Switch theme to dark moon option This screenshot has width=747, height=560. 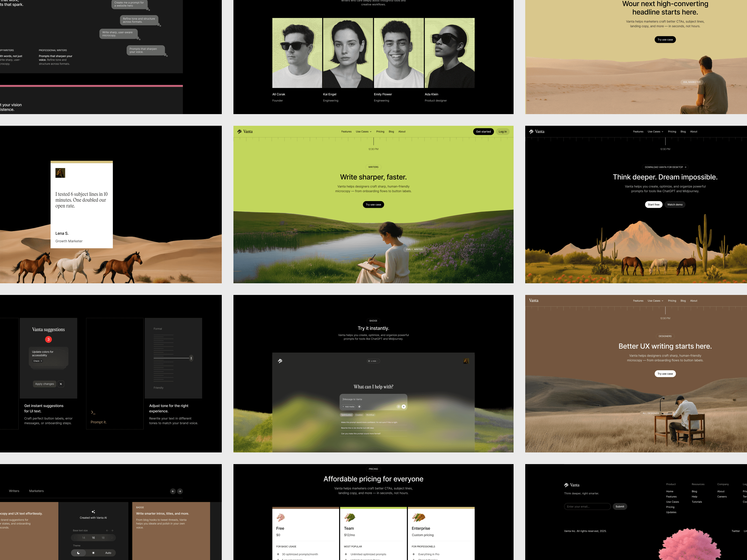coord(79,553)
